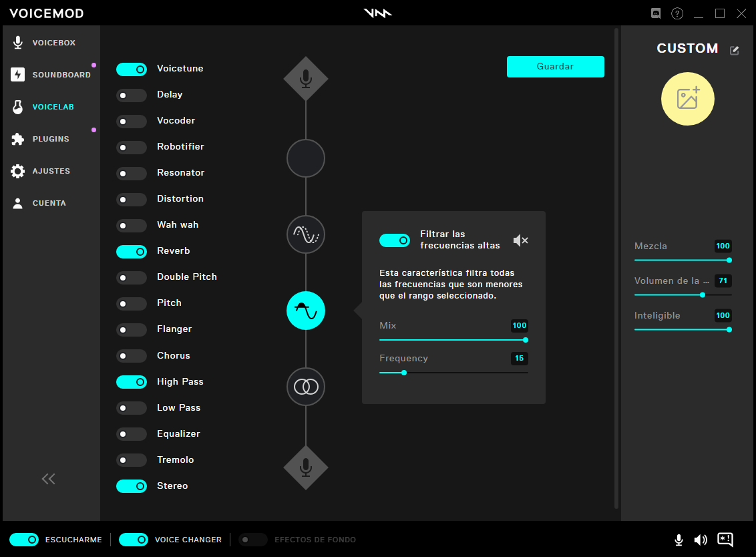Click the microphone icon in bottom bar
Screen dimensions: 756x557
pos(679,540)
